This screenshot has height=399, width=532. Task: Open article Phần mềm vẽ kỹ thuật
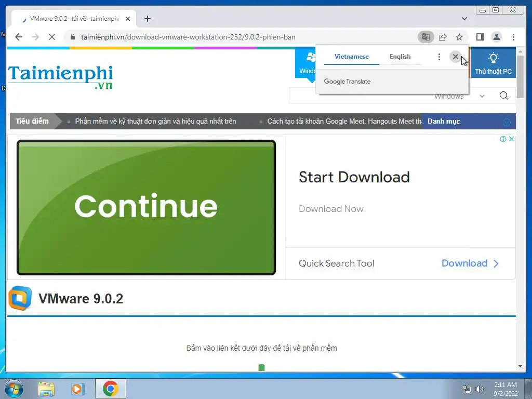click(155, 122)
